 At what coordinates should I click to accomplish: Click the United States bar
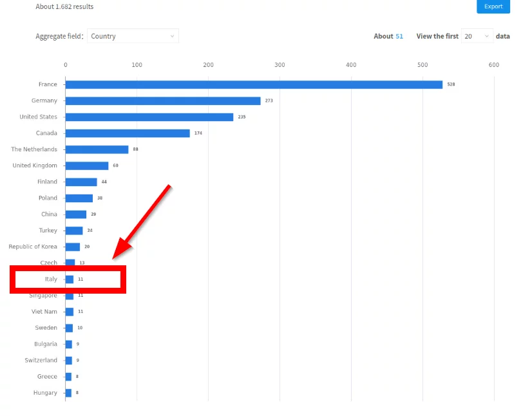click(x=149, y=117)
